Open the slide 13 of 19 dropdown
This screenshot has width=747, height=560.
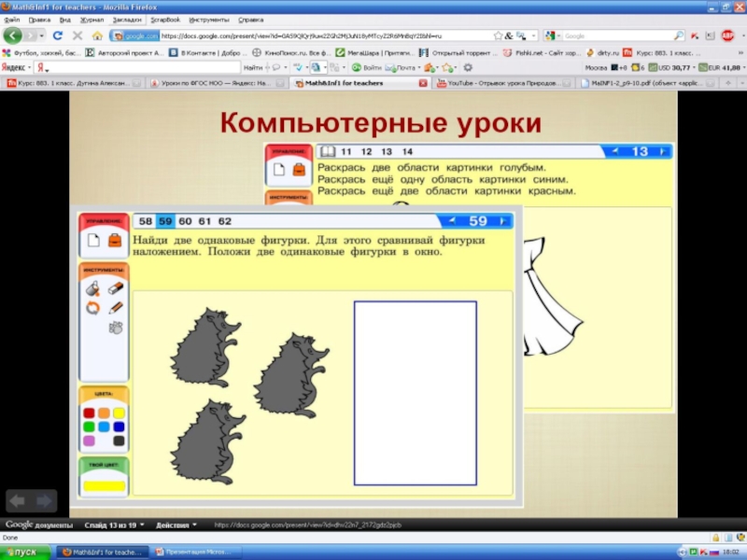click(110, 525)
